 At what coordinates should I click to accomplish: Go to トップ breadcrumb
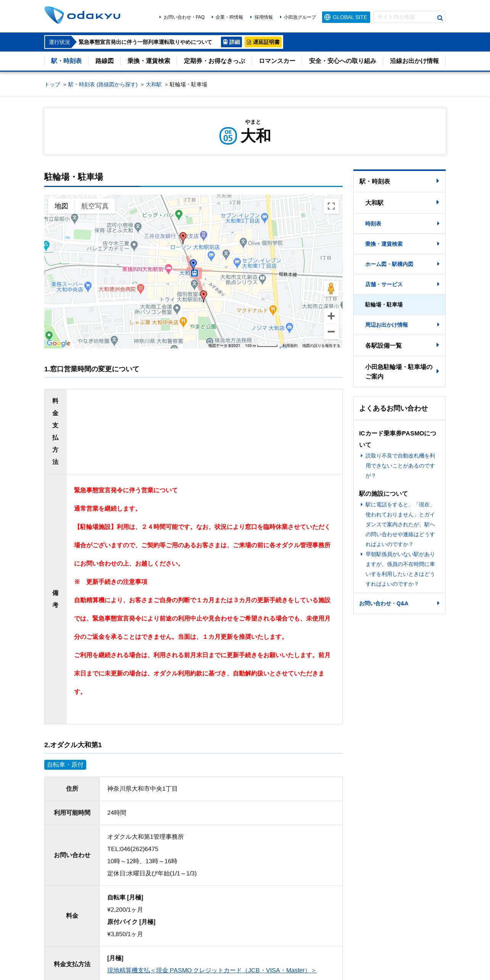(52, 84)
